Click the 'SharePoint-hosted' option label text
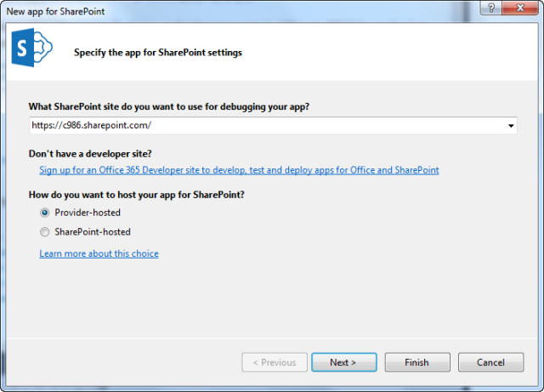The image size is (544, 392). (93, 231)
